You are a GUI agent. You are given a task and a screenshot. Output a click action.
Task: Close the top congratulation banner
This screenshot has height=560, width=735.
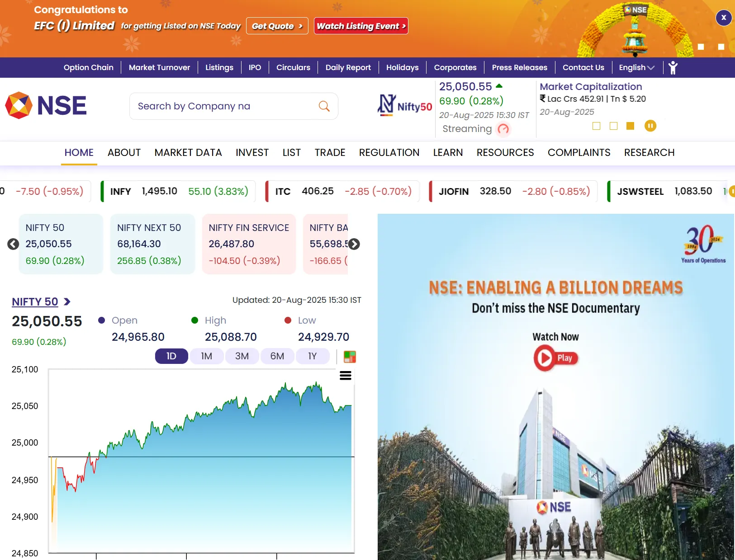723,18
